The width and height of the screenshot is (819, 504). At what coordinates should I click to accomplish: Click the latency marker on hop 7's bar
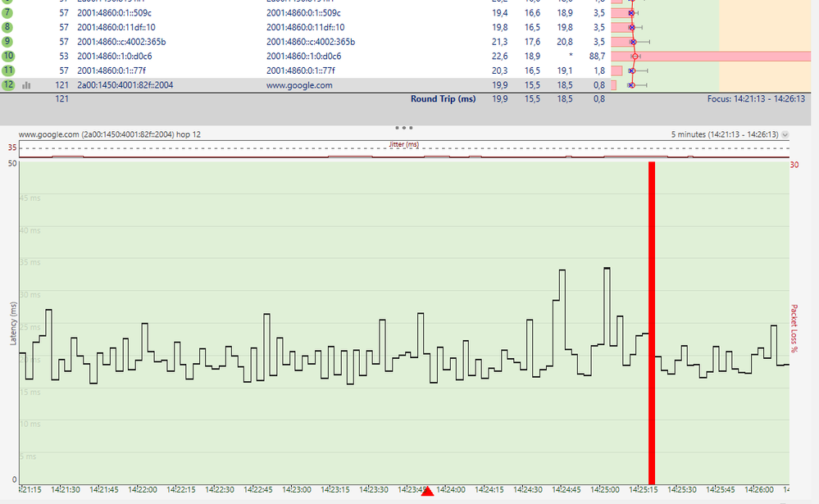(x=631, y=13)
